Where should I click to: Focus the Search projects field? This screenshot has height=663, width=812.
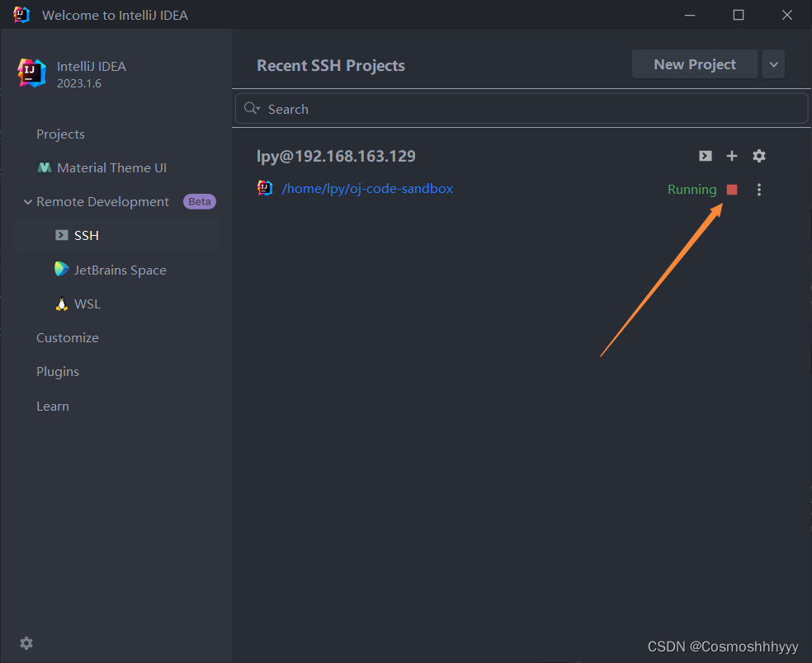(522, 109)
